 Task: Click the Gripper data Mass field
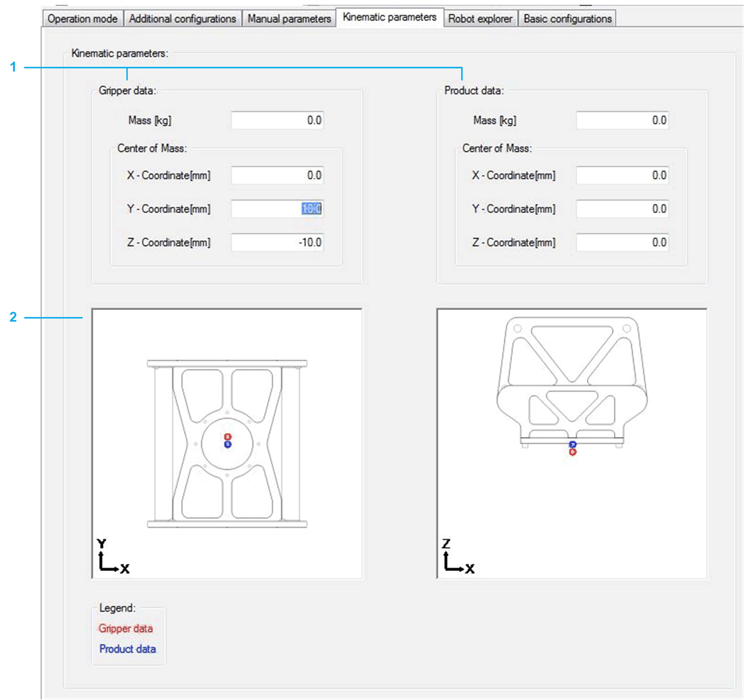click(x=277, y=120)
